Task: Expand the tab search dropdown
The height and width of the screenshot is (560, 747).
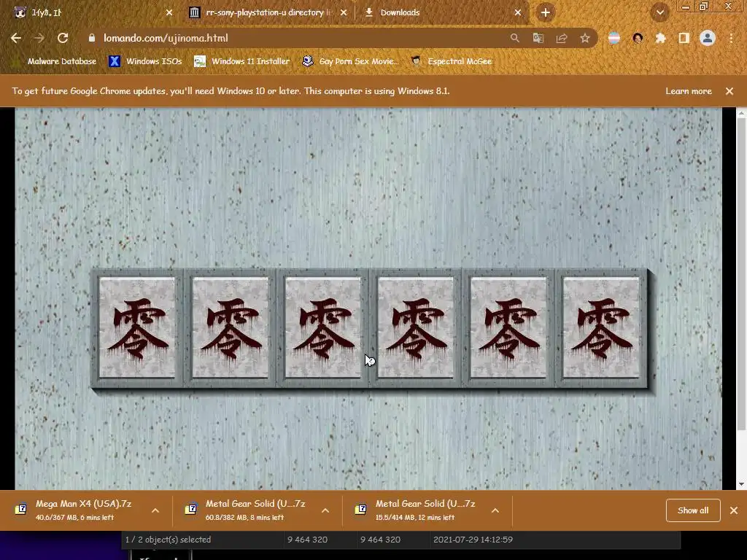Action: pyautogui.click(x=659, y=12)
